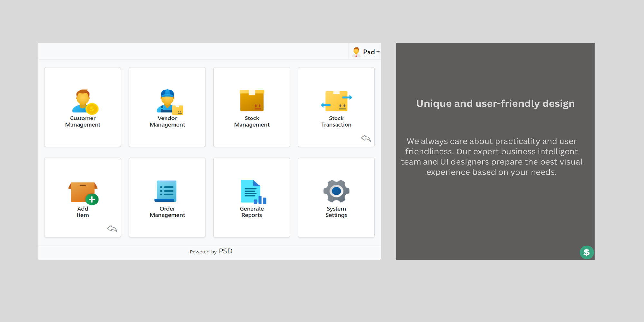Click the 'Customer Management' label
The width and height of the screenshot is (644, 322).
click(x=83, y=121)
